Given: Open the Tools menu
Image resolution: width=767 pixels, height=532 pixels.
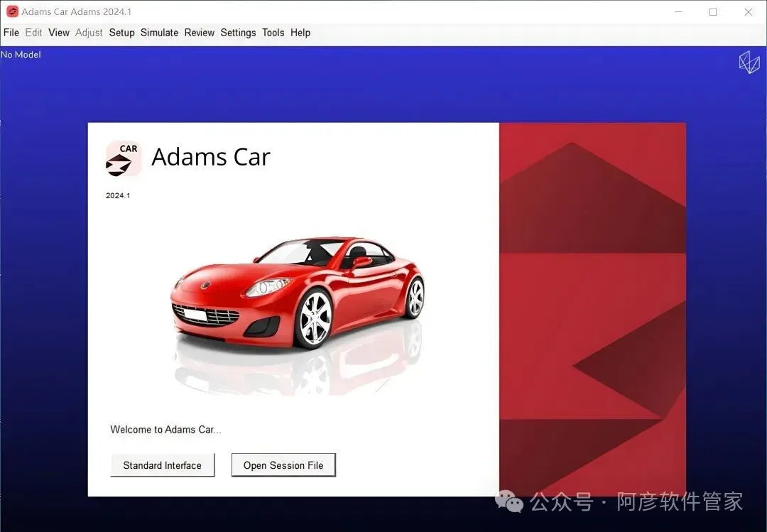Looking at the screenshot, I should 273,33.
